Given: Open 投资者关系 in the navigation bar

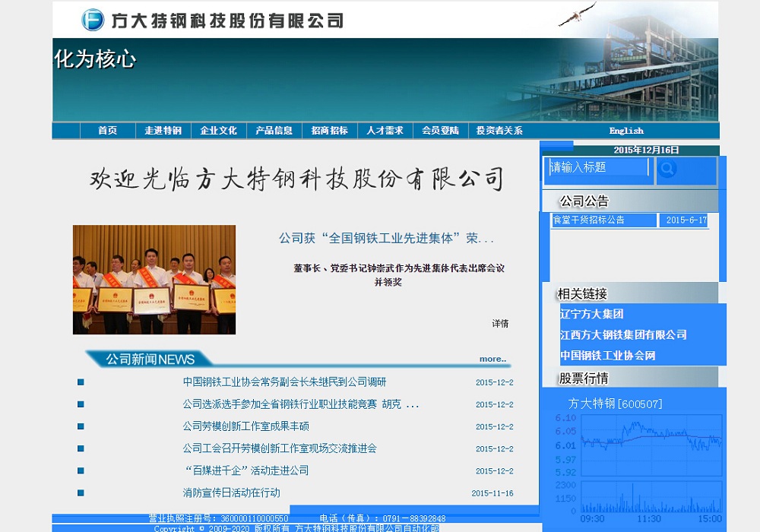Looking at the screenshot, I should pos(499,130).
